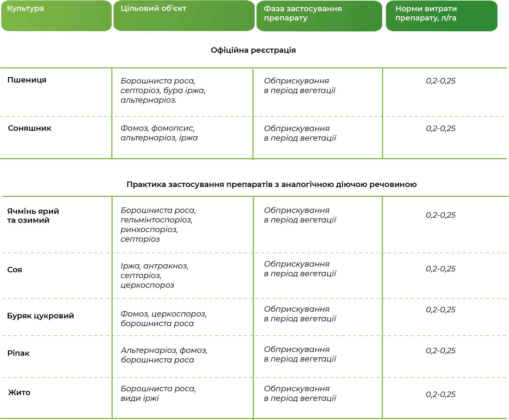509x420 pixels.
Task: Select the Соняшник crop row label
Action: [29, 128]
